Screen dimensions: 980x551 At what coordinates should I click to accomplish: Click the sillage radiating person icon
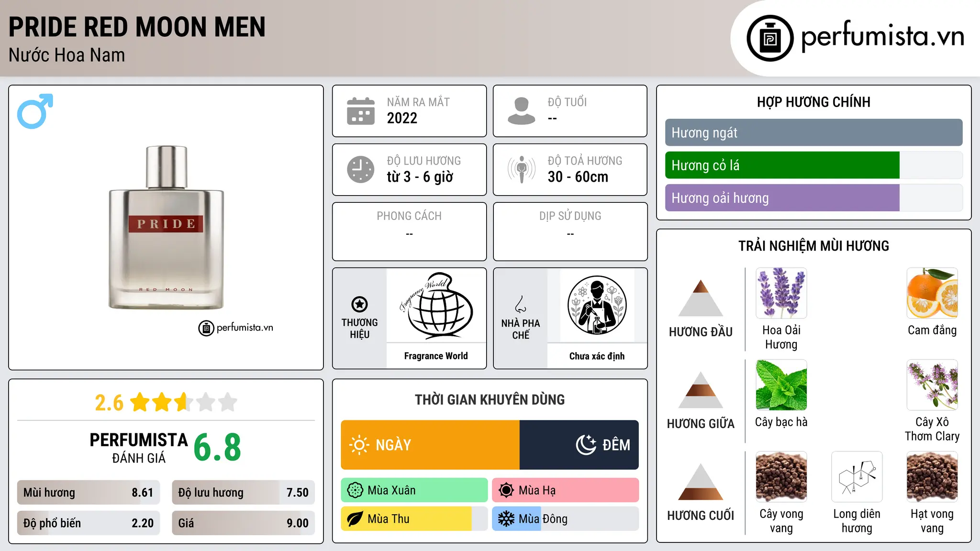(521, 169)
